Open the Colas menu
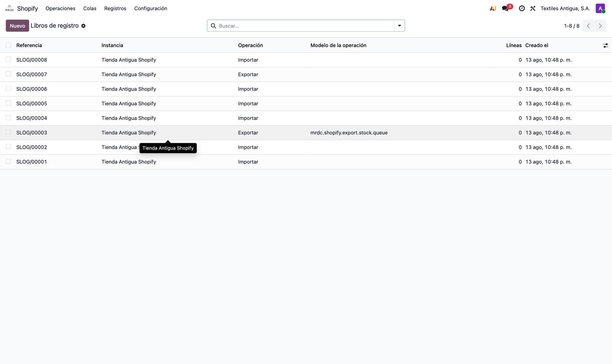 point(90,8)
